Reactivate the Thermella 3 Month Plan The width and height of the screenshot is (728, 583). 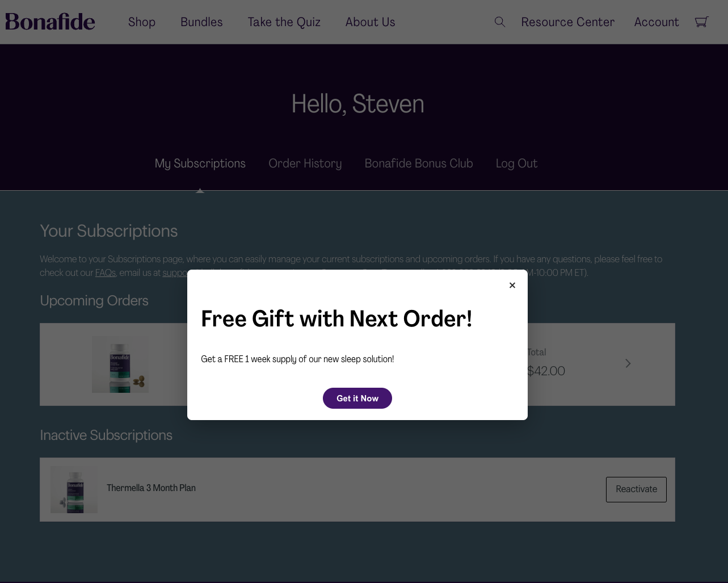636,489
